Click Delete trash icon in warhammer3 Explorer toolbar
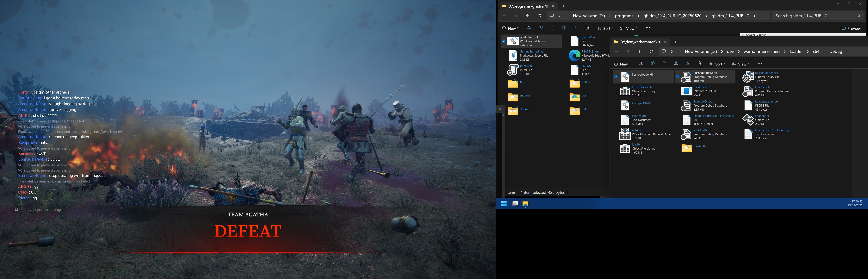The width and height of the screenshot is (868, 279). [699, 64]
